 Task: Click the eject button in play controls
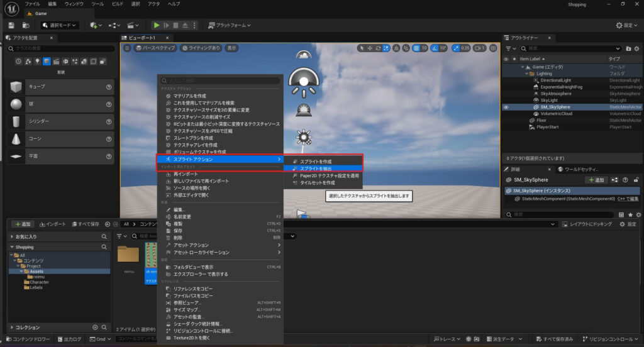tap(186, 25)
